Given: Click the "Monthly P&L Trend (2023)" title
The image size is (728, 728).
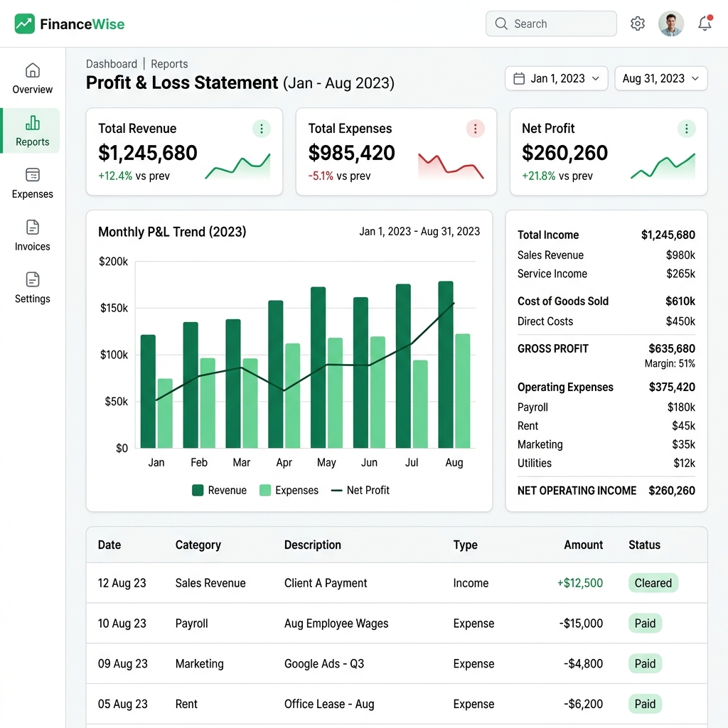Looking at the screenshot, I should click(x=172, y=232).
